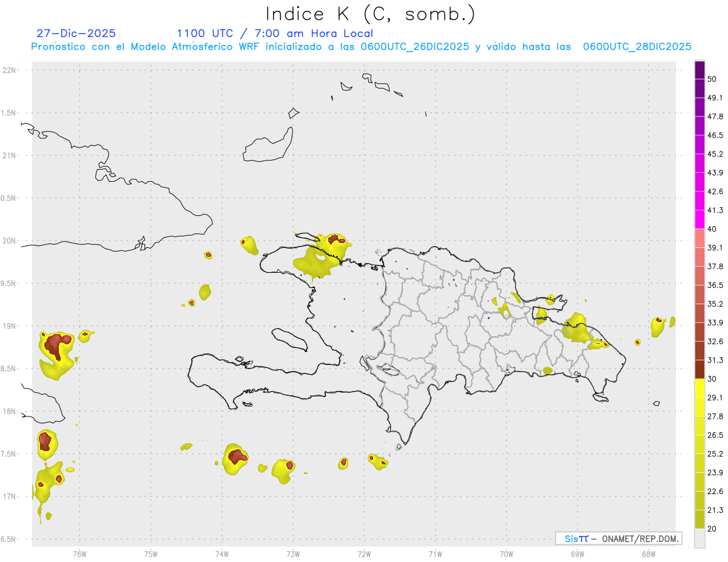Click the colorbar label "46.5"
The image size is (728, 562).
click(x=716, y=136)
